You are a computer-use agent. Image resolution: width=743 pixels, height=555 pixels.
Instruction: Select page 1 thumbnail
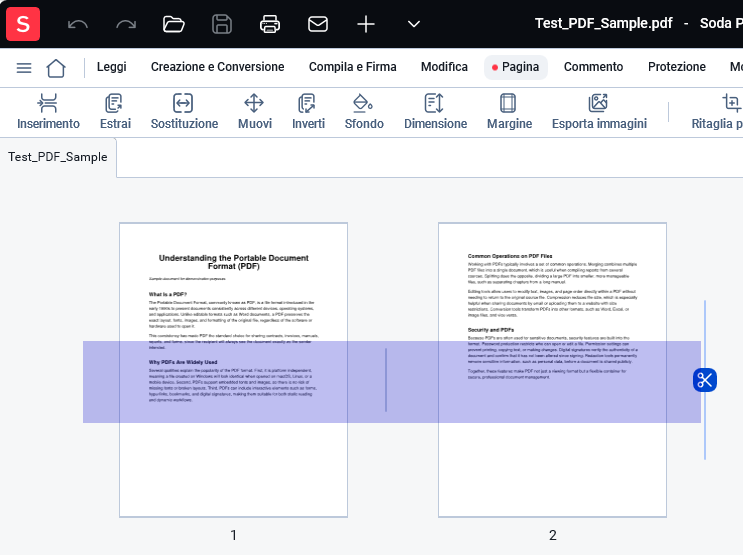point(234,370)
